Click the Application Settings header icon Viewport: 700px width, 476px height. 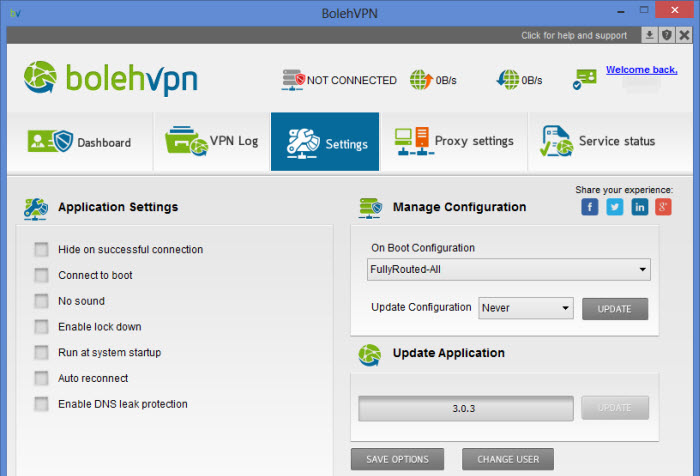pyautogui.click(x=36, y=209)
